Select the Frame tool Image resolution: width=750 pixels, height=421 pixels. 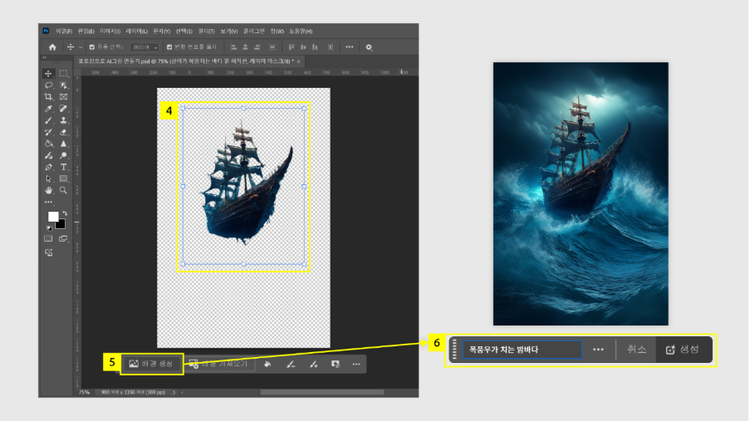[x=63, y=97]
